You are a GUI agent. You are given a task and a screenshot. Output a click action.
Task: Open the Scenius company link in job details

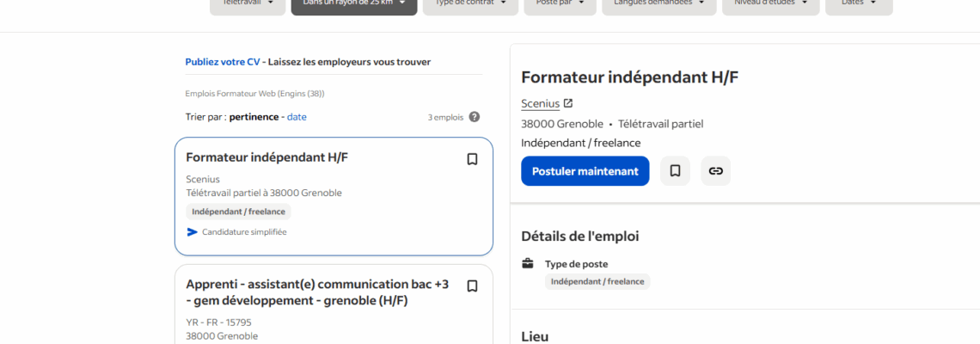click(x=540, y=103)
